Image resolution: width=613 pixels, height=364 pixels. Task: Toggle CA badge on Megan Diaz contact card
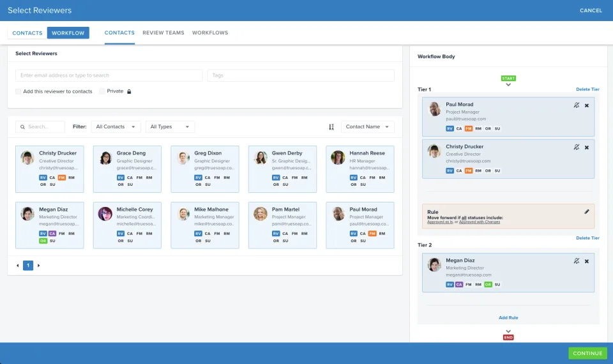(x=52, y=234)
